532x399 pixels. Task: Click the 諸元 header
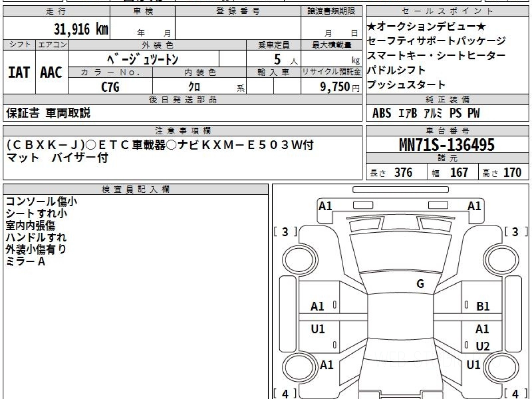point(448,158)
